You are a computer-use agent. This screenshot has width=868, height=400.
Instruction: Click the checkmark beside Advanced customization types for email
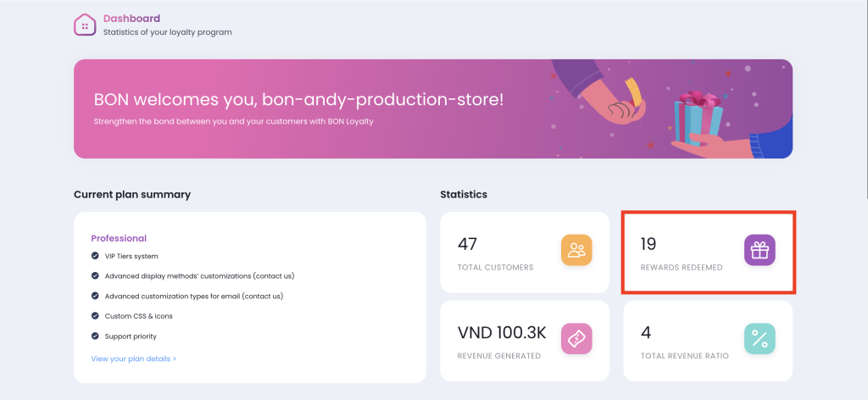[95, 297]
